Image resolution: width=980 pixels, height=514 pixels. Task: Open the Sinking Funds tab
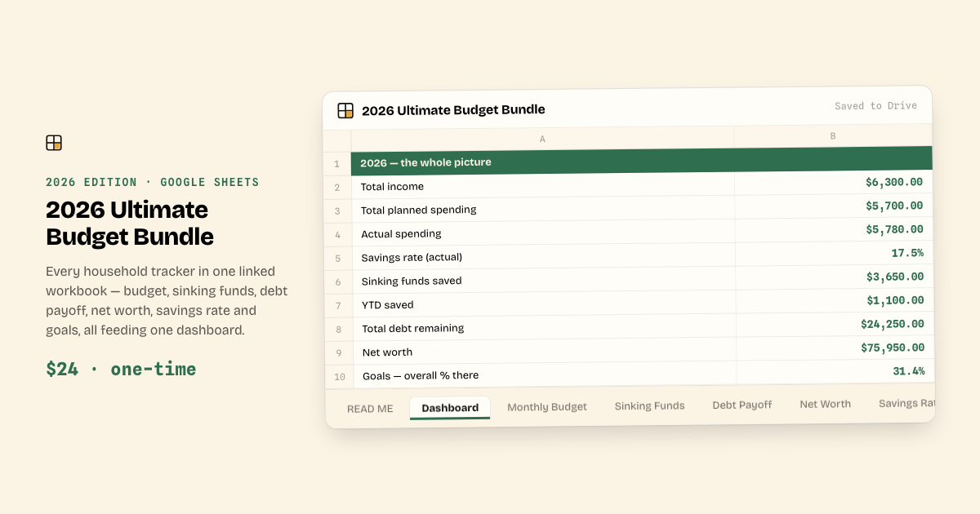[x=649, y=405]
